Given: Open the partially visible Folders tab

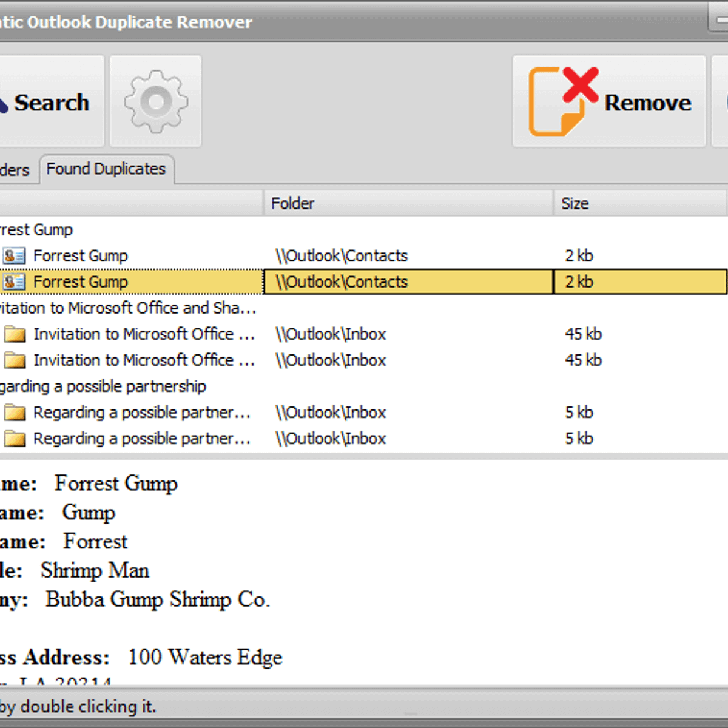Looking at the screenshot, I should [16, 170].
